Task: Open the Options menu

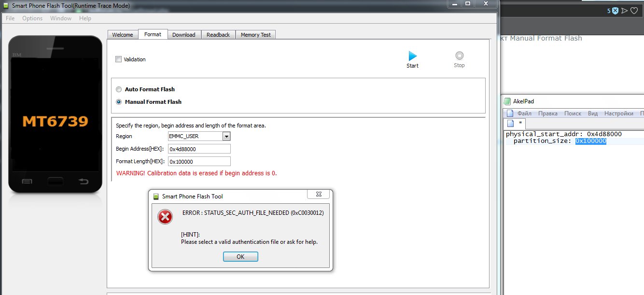Action: coord(32,18)
